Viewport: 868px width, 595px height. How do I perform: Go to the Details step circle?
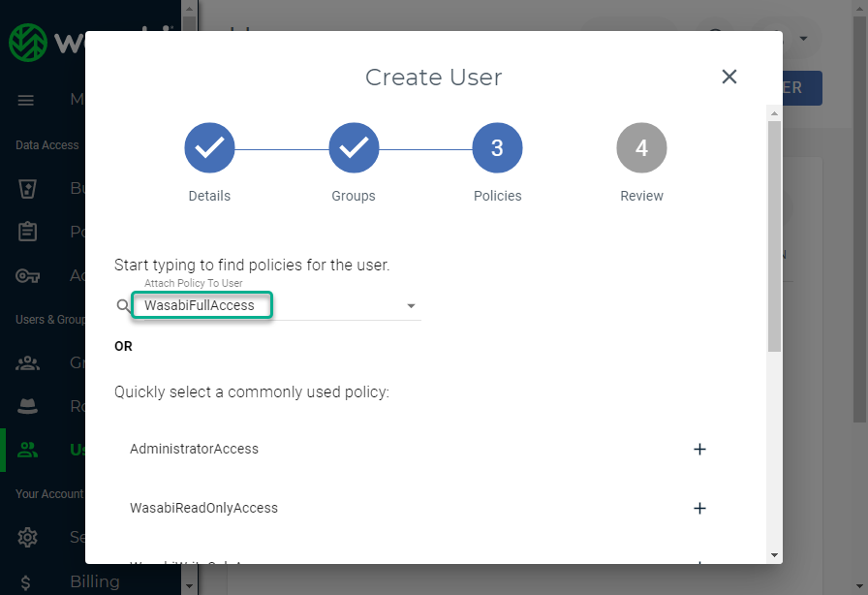click(x=209, y=148)
